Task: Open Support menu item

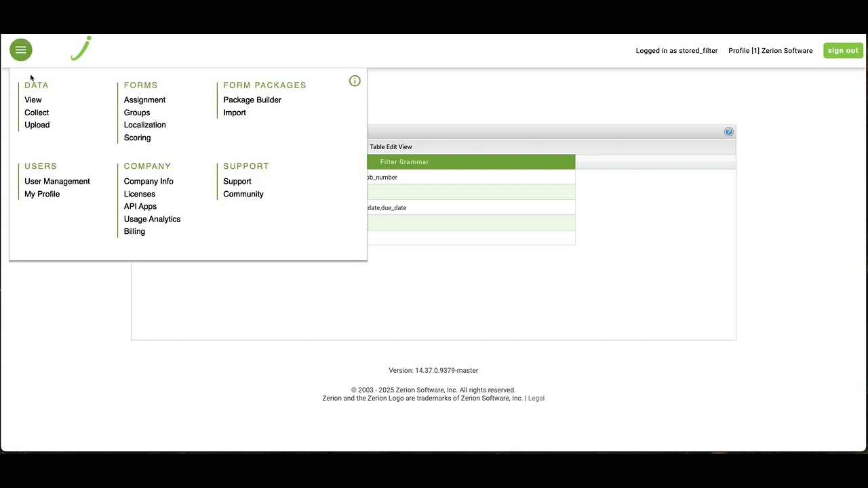Action: click(x=237, y=181)
